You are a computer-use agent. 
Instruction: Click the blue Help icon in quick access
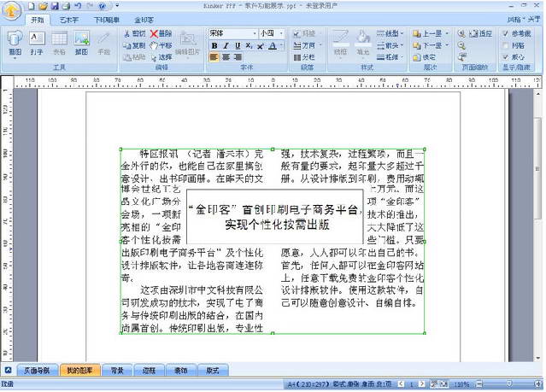(x=102, y=6)
